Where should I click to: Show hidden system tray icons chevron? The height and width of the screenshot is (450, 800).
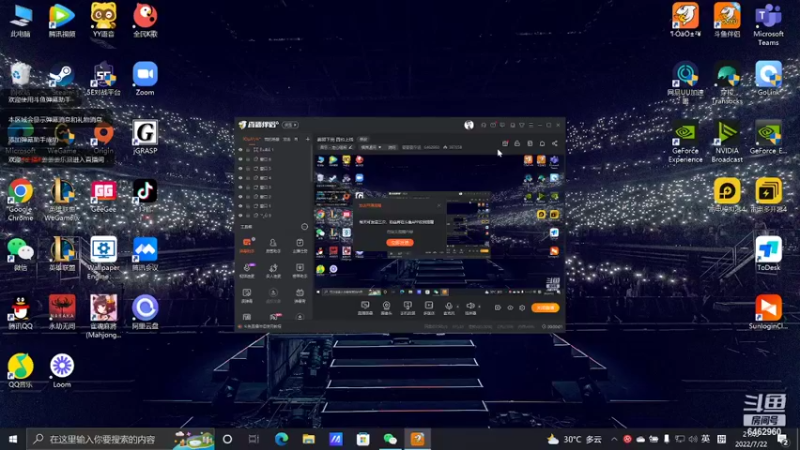click(614, 439)
